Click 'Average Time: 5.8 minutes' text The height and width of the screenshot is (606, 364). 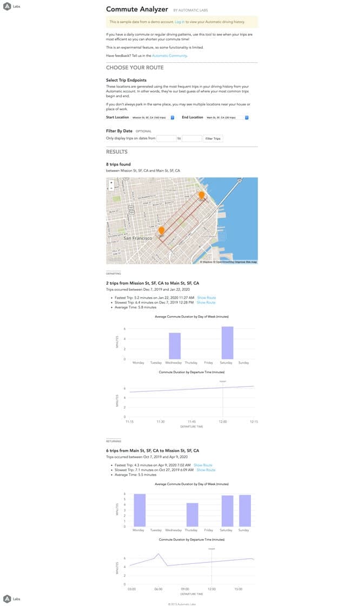coord(136,307)
